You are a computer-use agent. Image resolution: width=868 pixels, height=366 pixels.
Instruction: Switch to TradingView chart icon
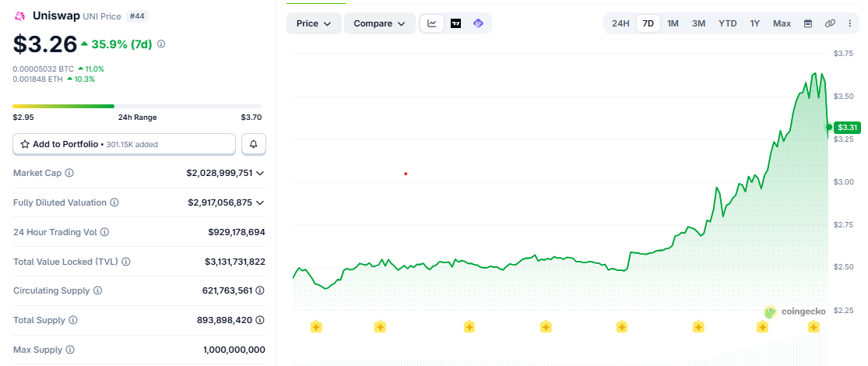coord(455,23)
